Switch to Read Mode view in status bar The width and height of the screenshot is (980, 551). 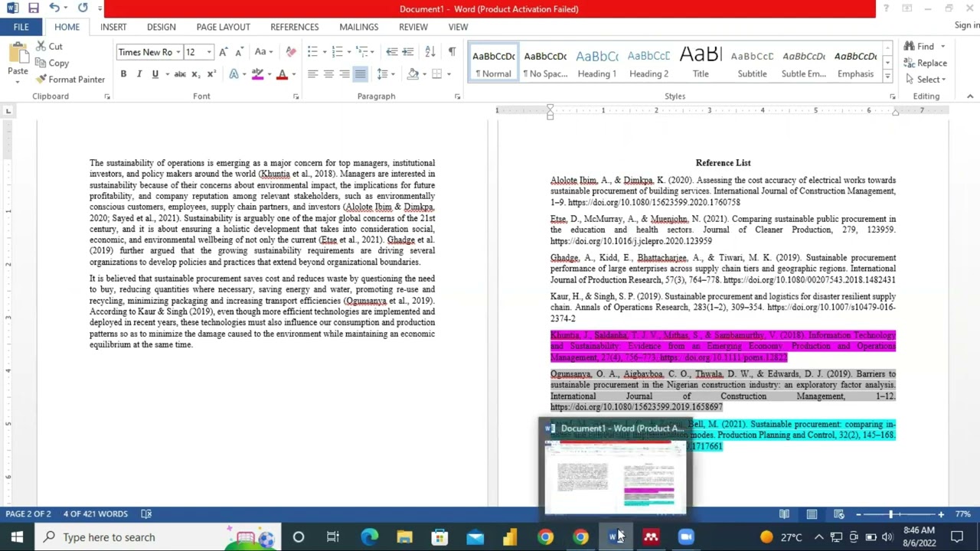click(784, 514)
